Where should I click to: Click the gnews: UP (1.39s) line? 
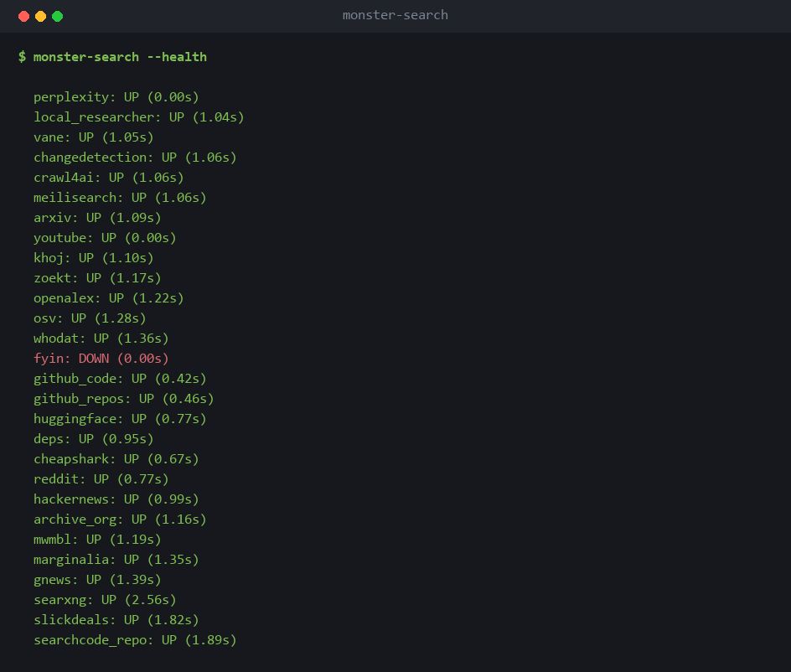point(97,580)
